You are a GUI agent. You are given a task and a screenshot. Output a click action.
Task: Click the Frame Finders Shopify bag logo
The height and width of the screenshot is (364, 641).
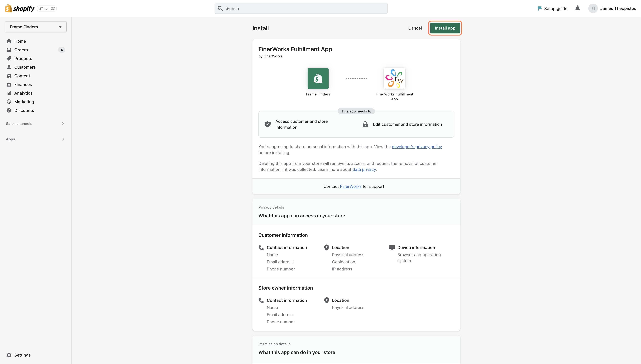pos(318,78)
